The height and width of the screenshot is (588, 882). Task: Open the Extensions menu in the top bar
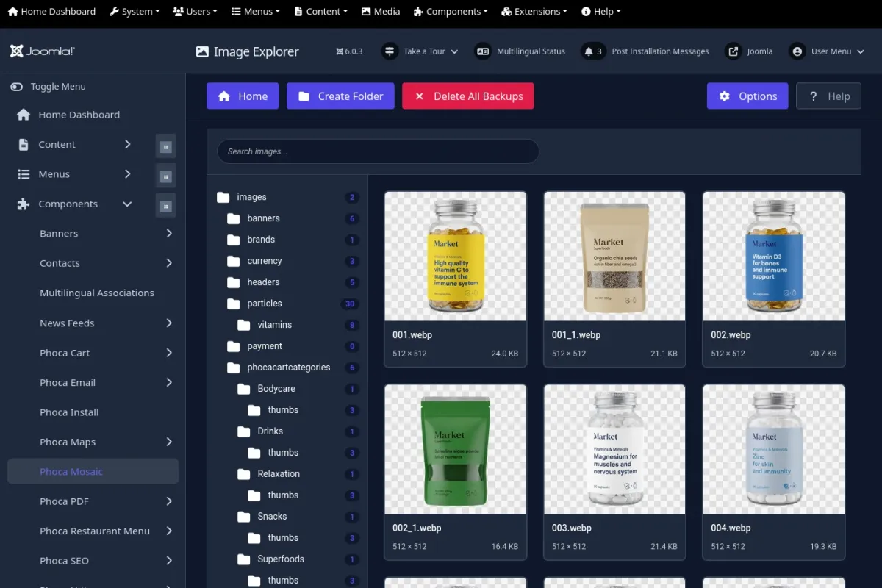tap(534, 12)
